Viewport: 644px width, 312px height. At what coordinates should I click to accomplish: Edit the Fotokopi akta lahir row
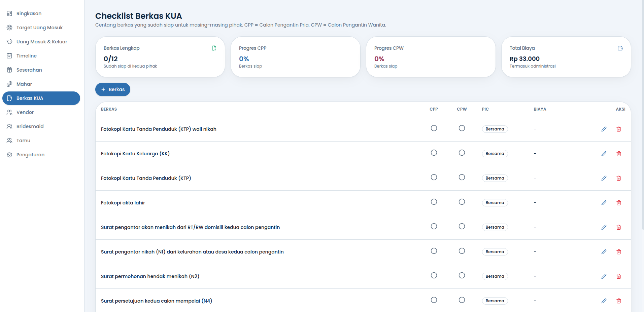point(604,203)
